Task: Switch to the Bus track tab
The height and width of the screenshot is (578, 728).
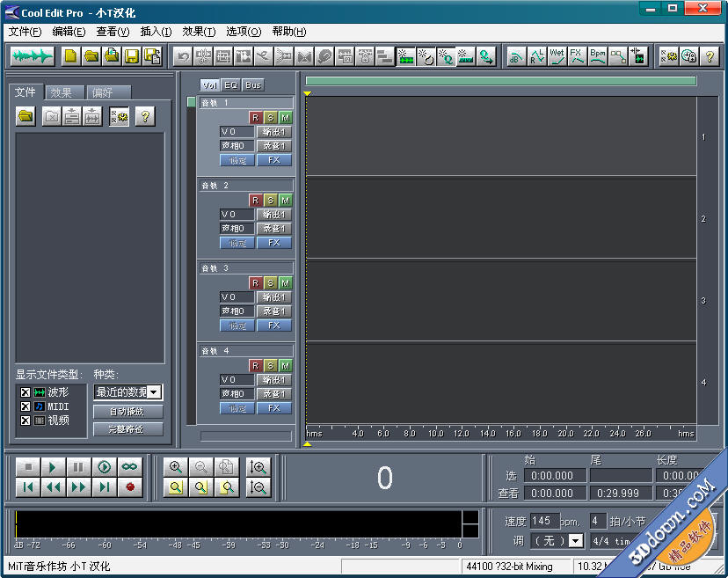Action: pos(253,85)
